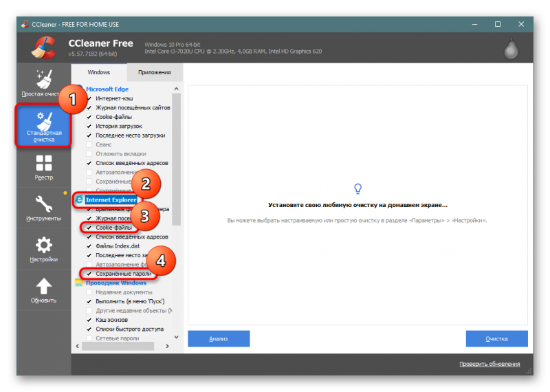This screenshot has height=392, width=550.
Task: Click the light bulb tip icon
Action: pos(357,189)
